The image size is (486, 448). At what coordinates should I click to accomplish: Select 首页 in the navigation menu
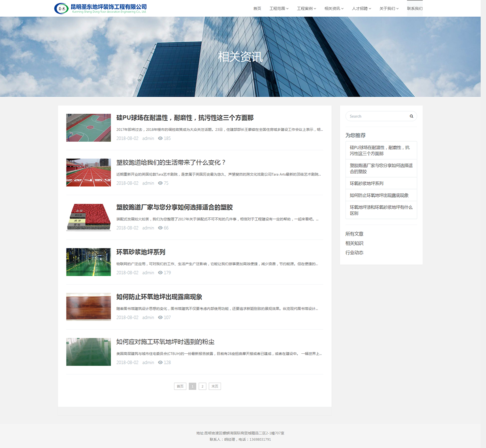click(x=257, y=8)
